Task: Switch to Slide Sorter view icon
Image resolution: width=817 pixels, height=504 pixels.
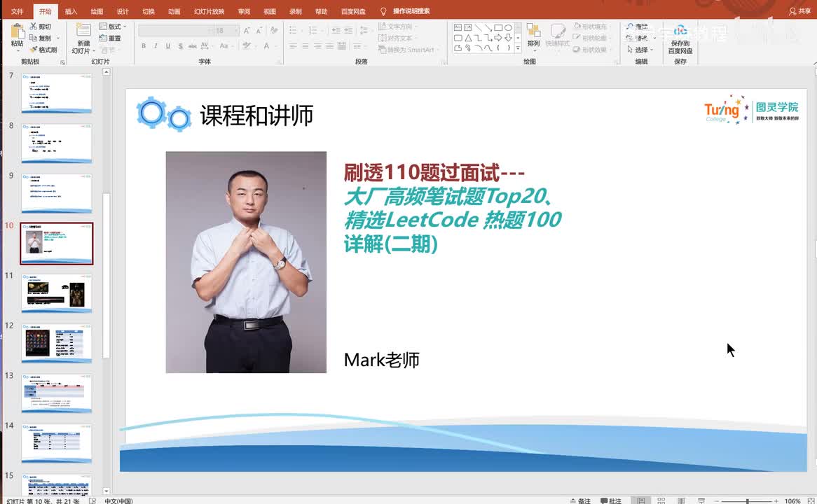Action: pos(661,500)
